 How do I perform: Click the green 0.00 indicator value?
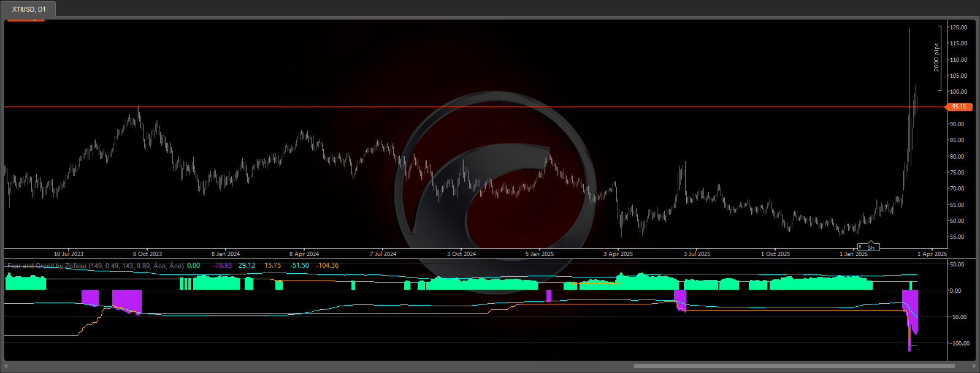pyautogui.click(x=193, y=266)
